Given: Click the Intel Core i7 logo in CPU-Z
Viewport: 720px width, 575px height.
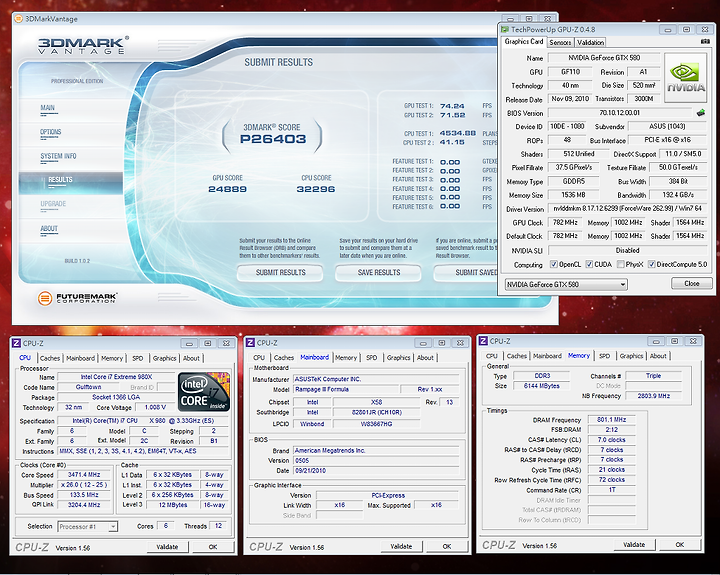Looking at the screenshot, I should 204,392.
